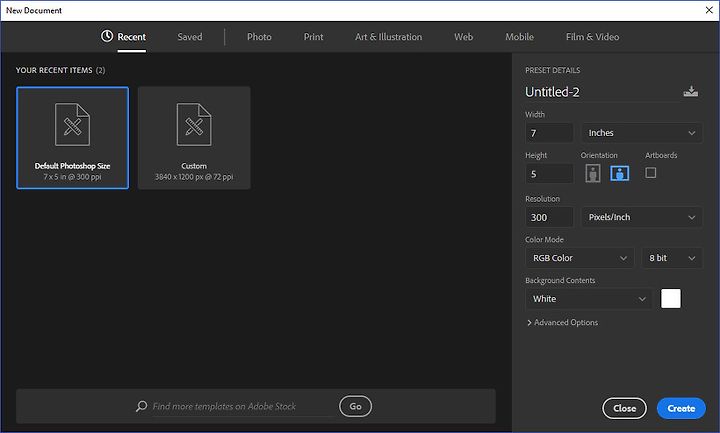The image size is (720, 433).
Task: Open the Film & Video tab
Action: click(592, 37)
